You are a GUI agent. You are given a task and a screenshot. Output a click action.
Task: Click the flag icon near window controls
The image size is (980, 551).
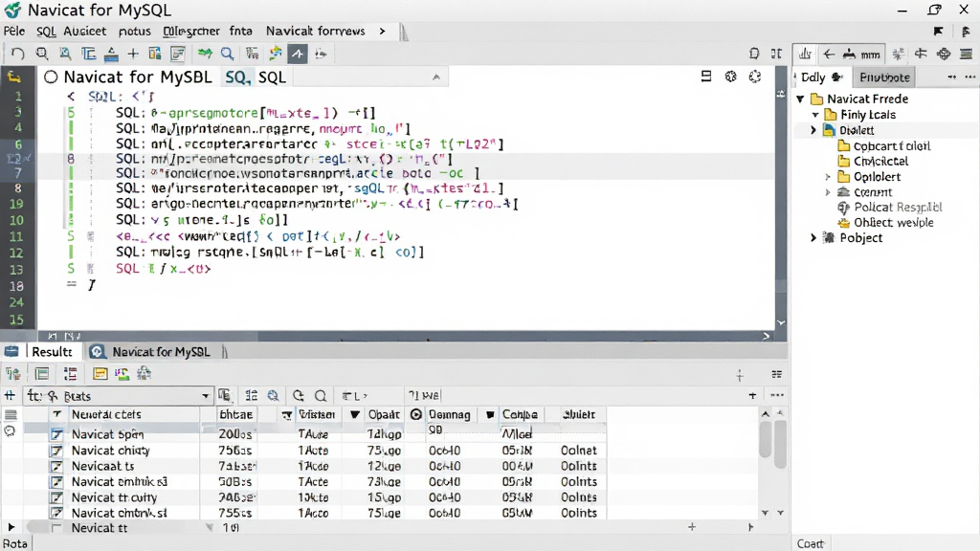(938, 32)
